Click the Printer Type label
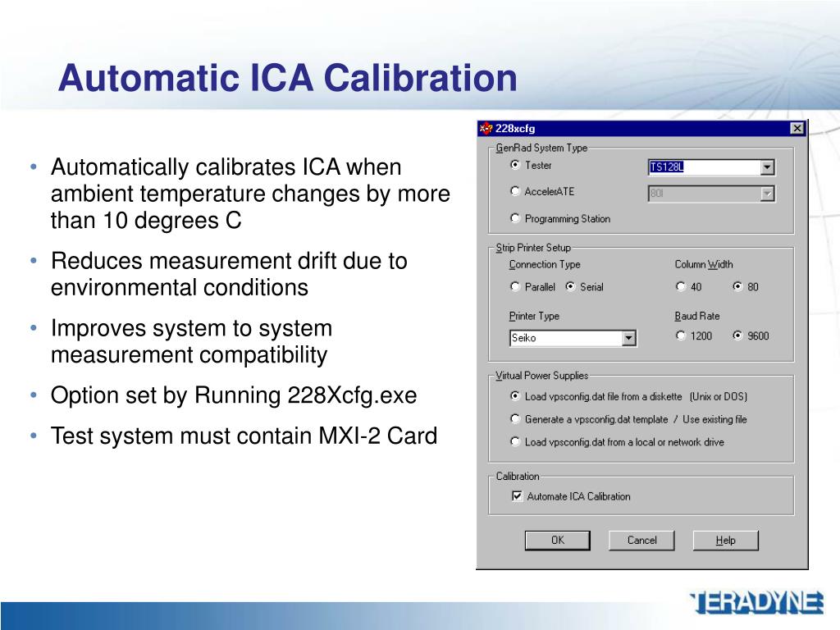 coord(533,316)
